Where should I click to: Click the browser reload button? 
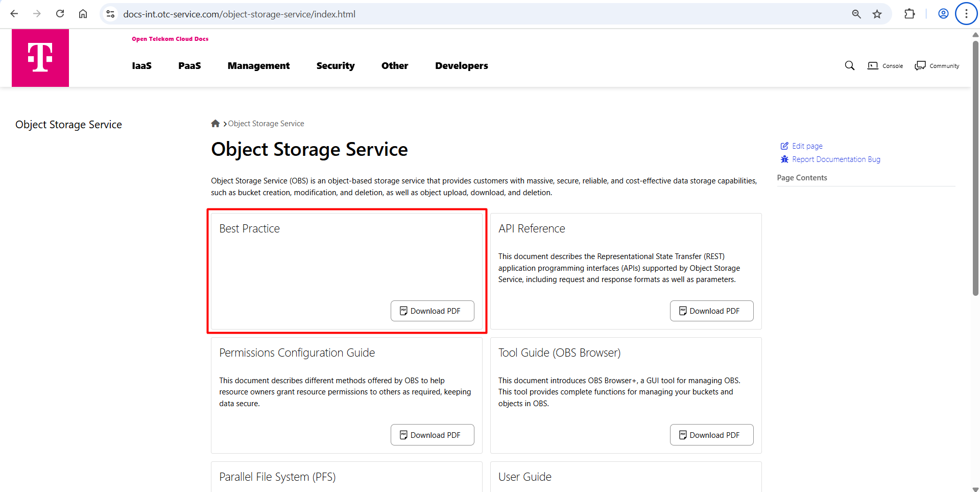pos(60,14)
